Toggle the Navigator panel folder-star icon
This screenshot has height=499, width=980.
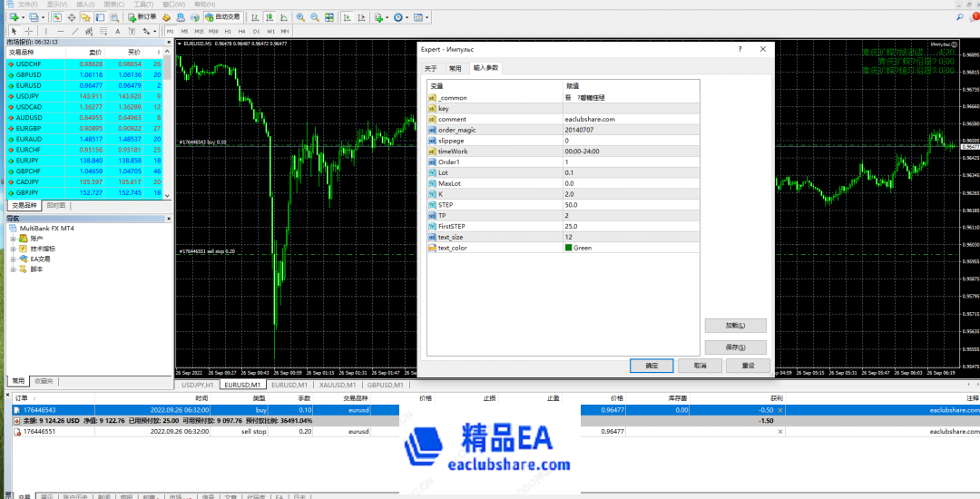pos(85,17)
